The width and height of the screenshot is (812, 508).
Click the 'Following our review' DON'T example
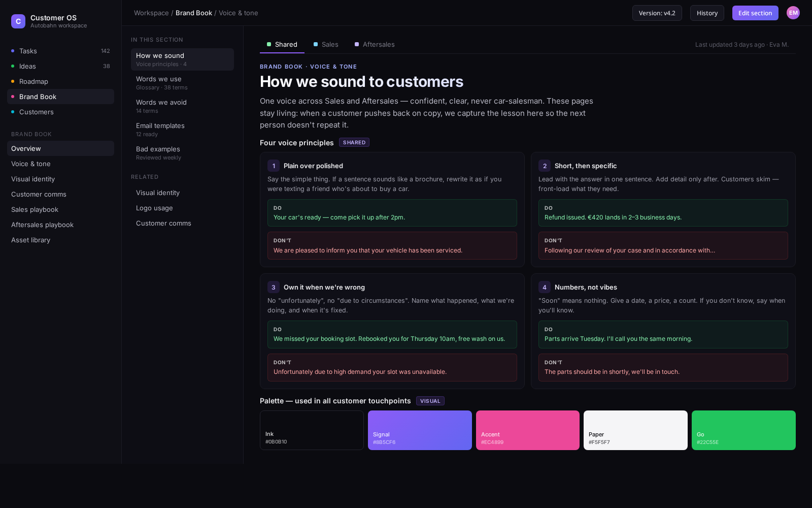click(x=663, y=246)
